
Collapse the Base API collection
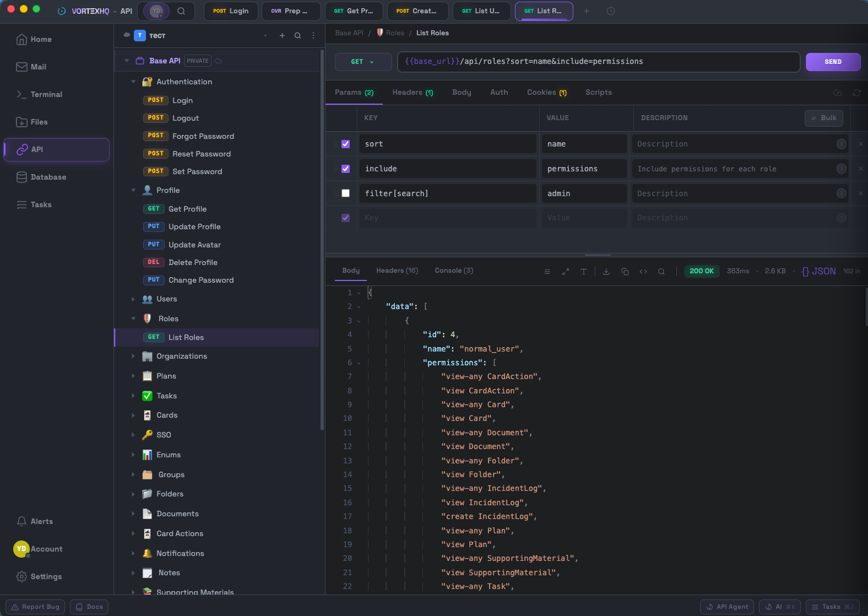pos(127,61)
